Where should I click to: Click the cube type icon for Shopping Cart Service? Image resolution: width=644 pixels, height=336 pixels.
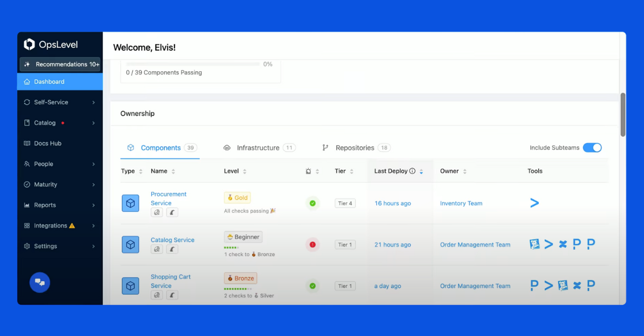[130, 286]
